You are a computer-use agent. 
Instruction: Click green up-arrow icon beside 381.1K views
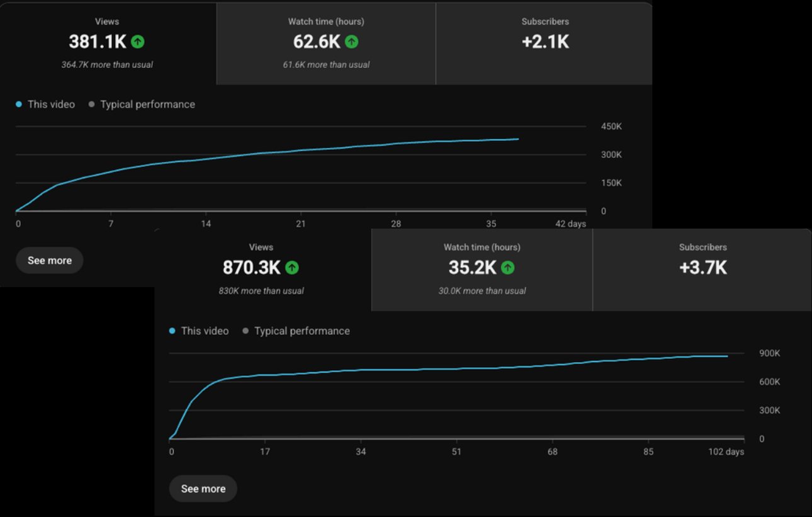pyautogui.click(x=138, y=42)
